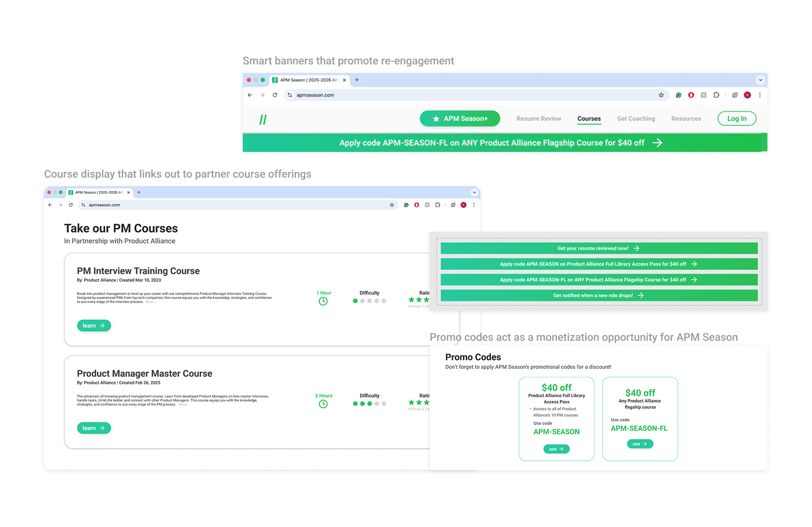
Task: Open Courses nav item
Action: point(589,119)
